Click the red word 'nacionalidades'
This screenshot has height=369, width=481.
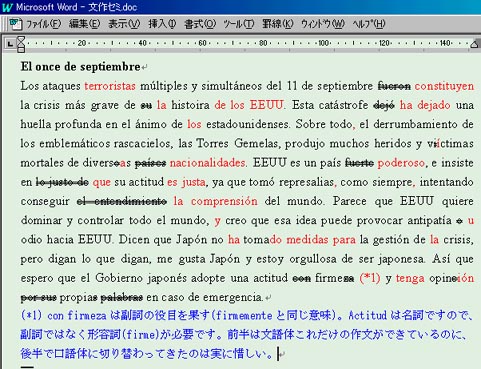(207, 163)
